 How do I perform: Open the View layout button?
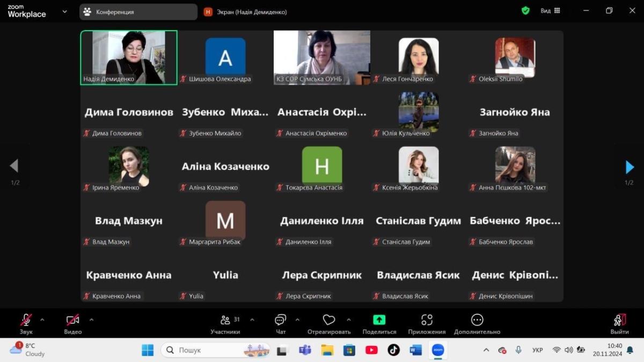click(550, 11)
